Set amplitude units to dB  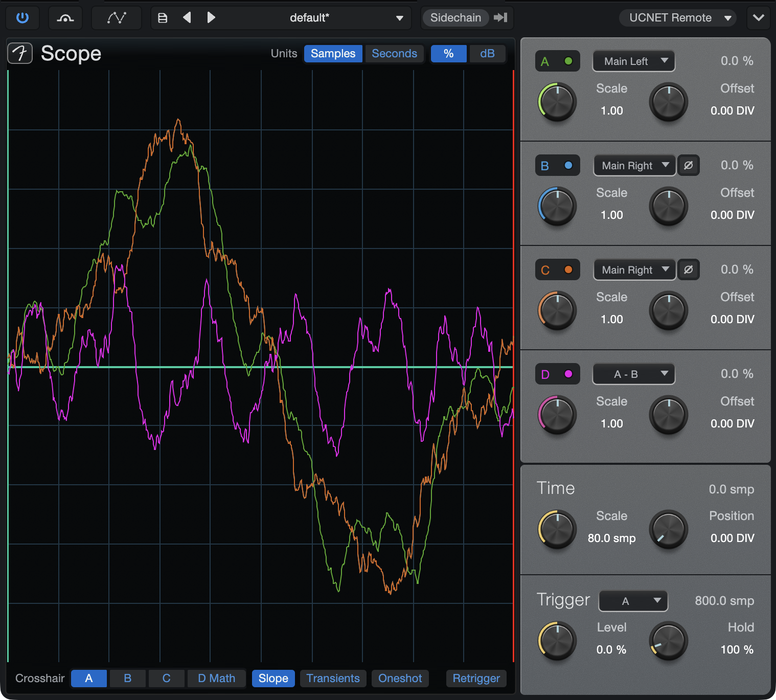(x=487, y=54)
